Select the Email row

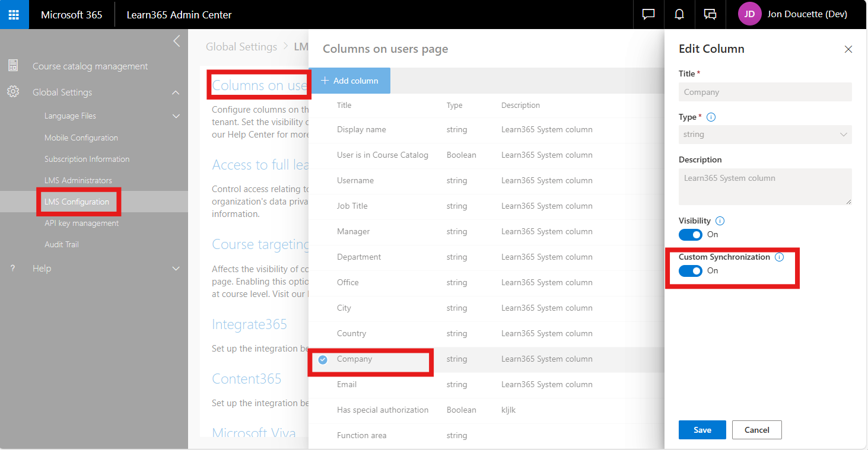click(x=487, y=384)
